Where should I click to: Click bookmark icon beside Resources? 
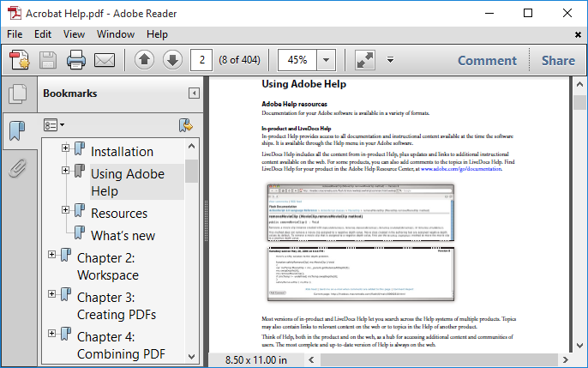point(79,209)
